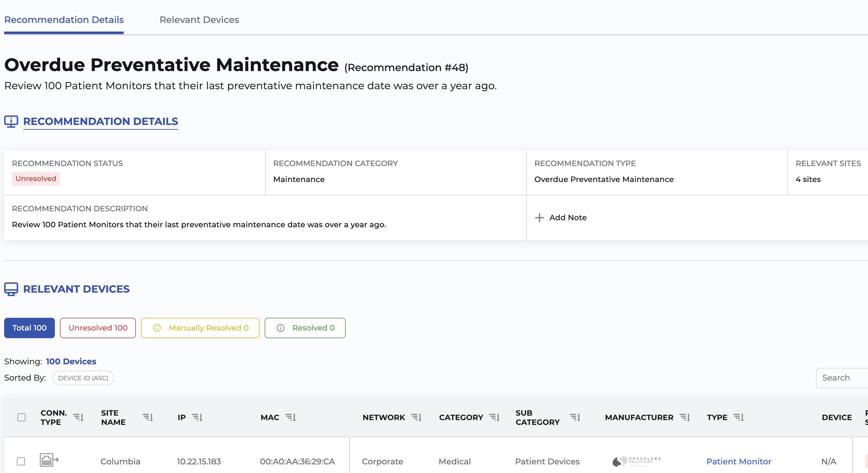Click Add Note

point(561,218)
